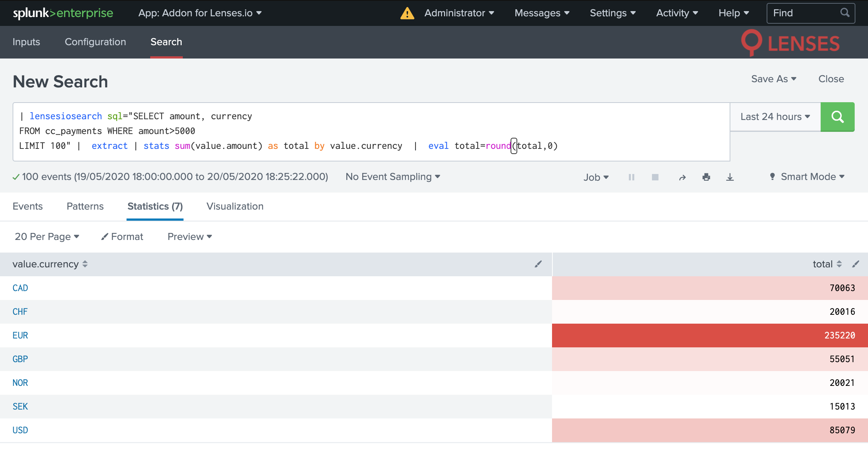The width and height of the screenshot is (868, 454).
Task: Switch to the Visualization tab
Action: [x=235, y=206]
